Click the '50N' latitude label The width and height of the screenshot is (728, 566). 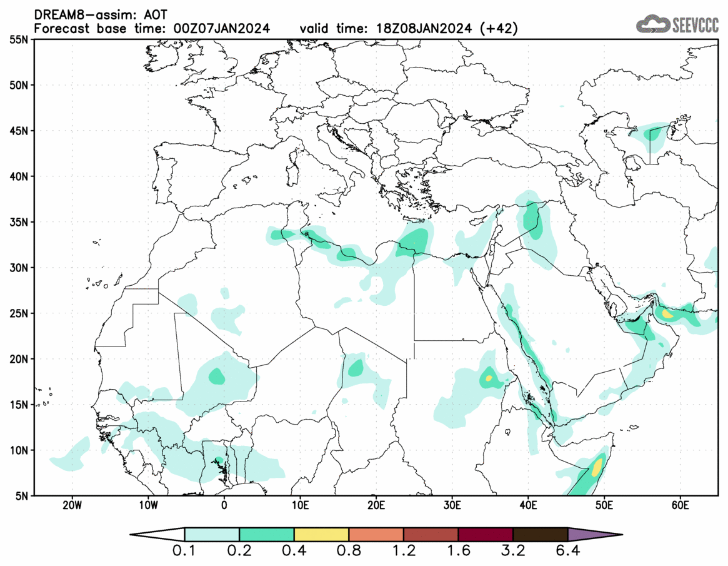[x=19, y=85]
